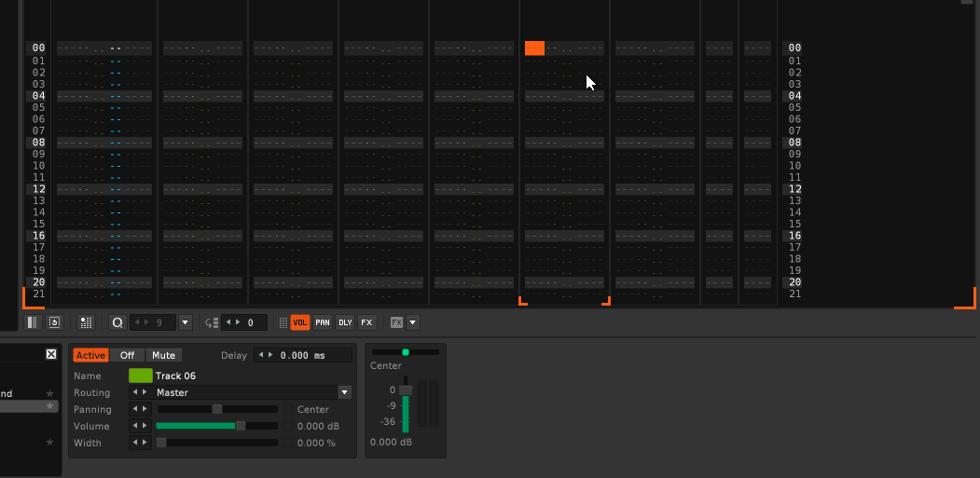Toggle the sample FX column button
The height and width of the screenshot is (478, 980).
366,322
